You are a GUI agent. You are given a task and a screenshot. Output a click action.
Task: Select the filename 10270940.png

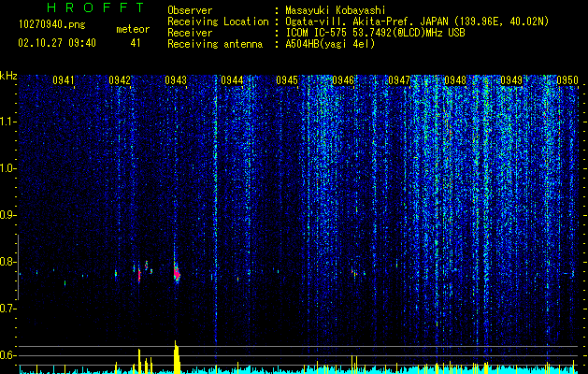point(52,24)
